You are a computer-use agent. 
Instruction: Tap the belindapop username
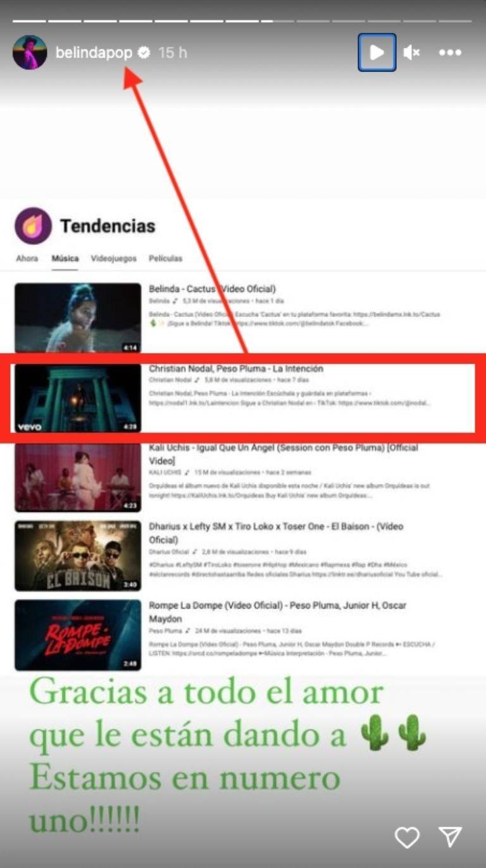pos(94,53)
